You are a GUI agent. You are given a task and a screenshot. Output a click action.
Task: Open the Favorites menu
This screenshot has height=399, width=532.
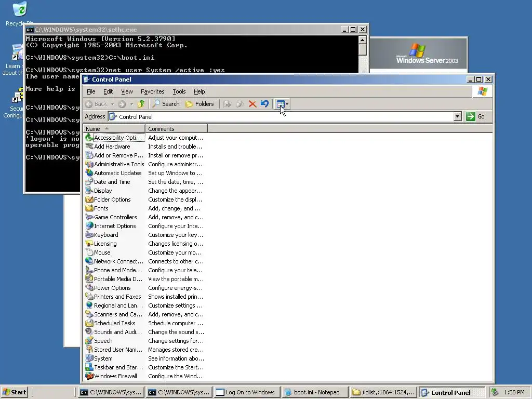[x=152, y=91]
